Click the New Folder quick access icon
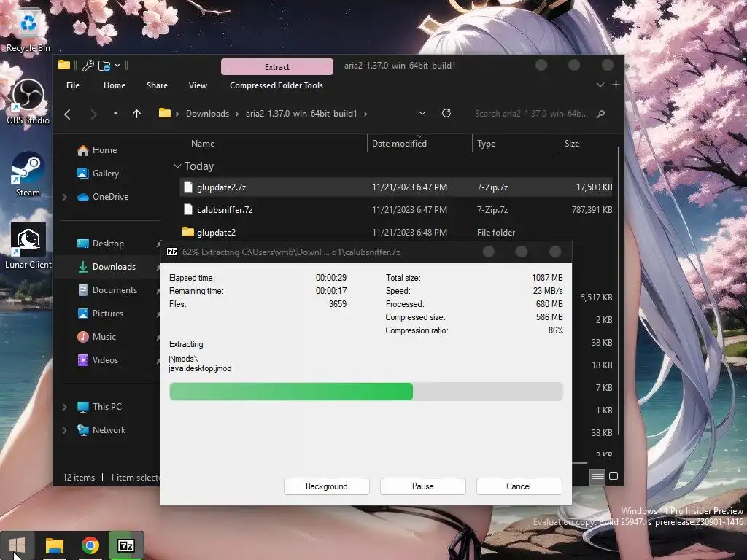The image size is (747, 560). coord(104,65)
